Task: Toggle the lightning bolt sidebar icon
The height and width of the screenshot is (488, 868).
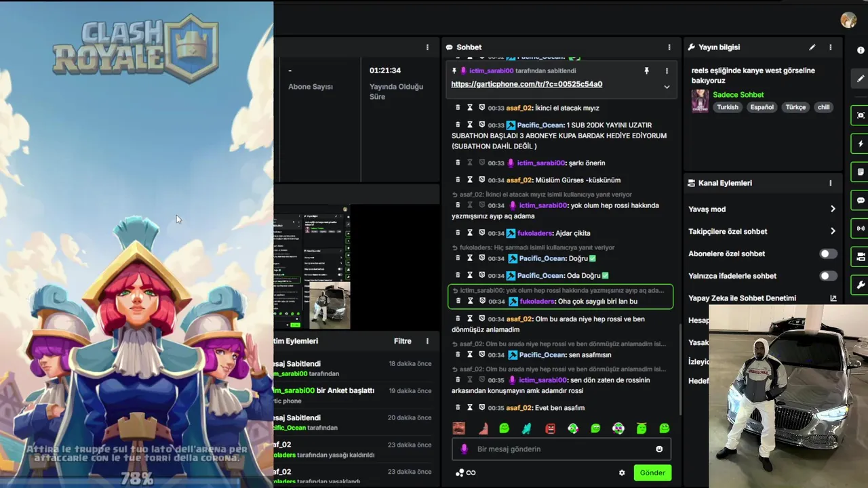Action: 861,144
